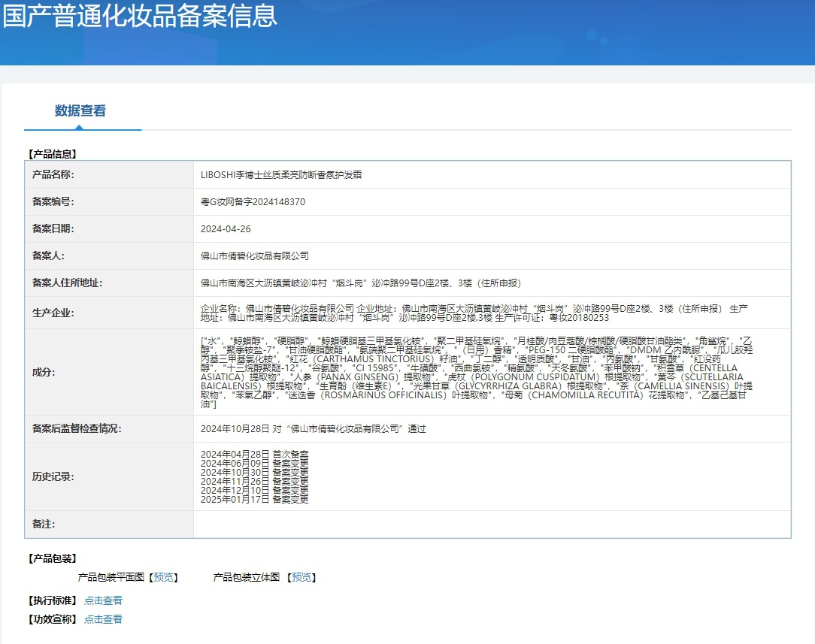Open 产品包装平面图 预览 link

[163, 577]
